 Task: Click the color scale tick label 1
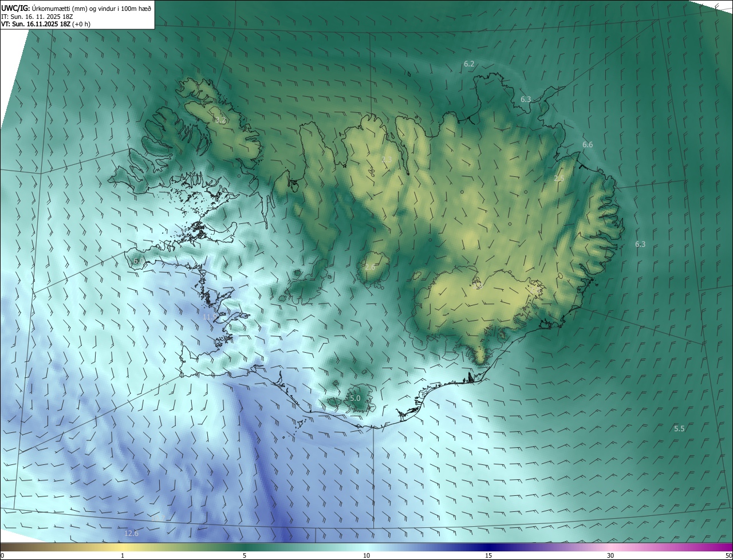(x=123, y=555)
